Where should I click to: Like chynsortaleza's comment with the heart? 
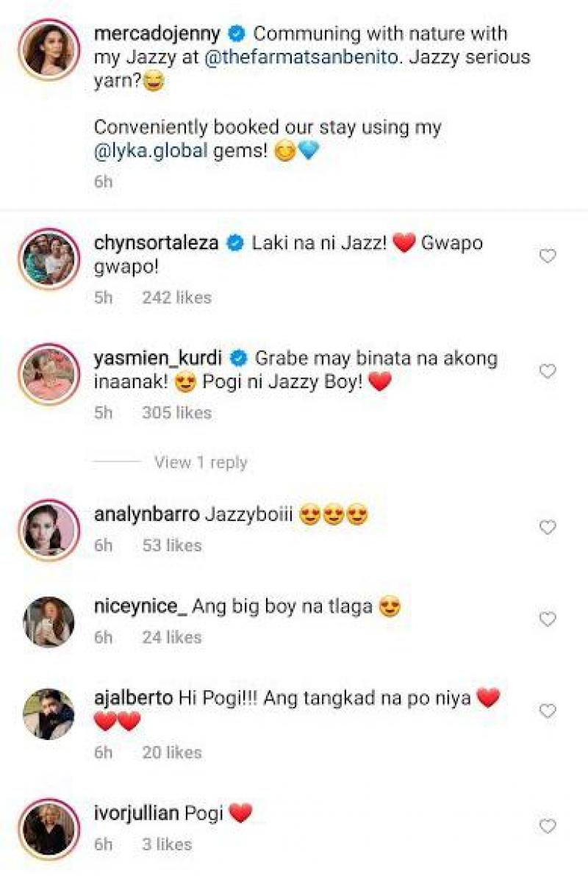(548, 256)
